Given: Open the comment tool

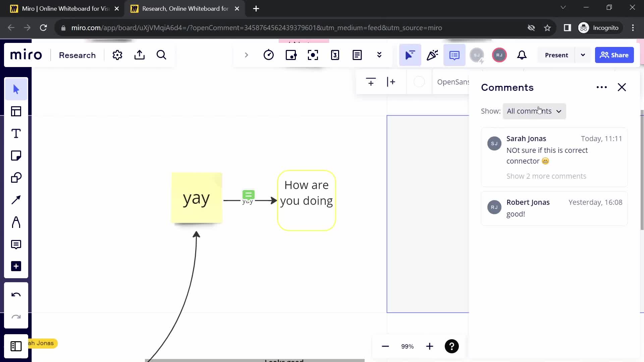Looking at the screenshot, I should tap(16, 244).
